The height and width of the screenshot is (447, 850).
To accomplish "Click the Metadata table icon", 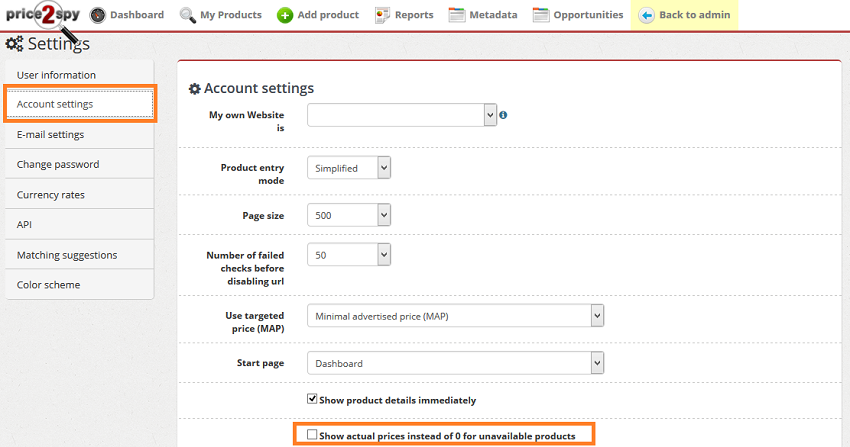I will 456,15.
